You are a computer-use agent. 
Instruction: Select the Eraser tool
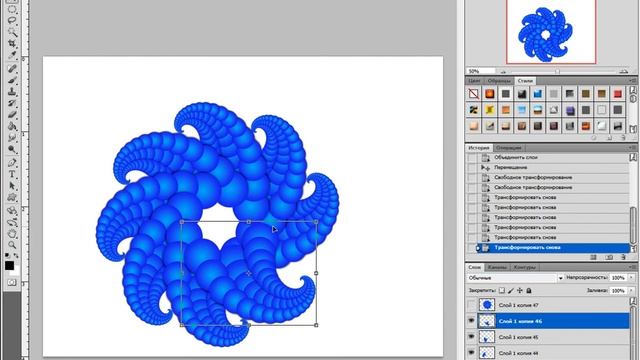(x=12, y=114)
